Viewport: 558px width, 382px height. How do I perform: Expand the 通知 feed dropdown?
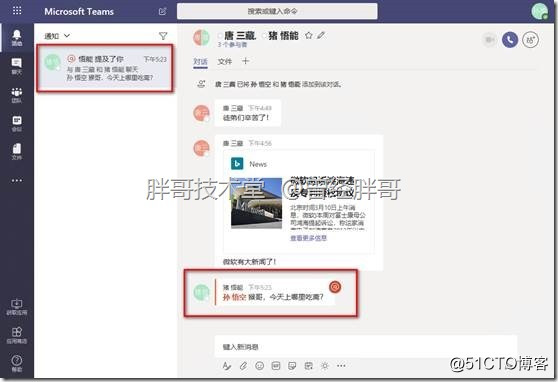click(57, 36)
